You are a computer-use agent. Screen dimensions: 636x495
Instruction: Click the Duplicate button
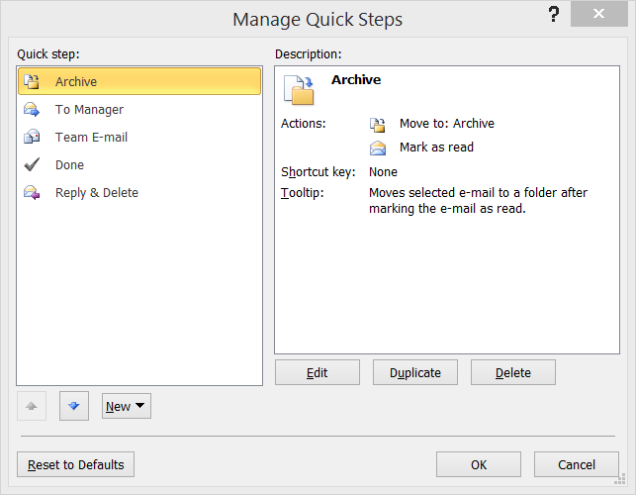point(415,372)
